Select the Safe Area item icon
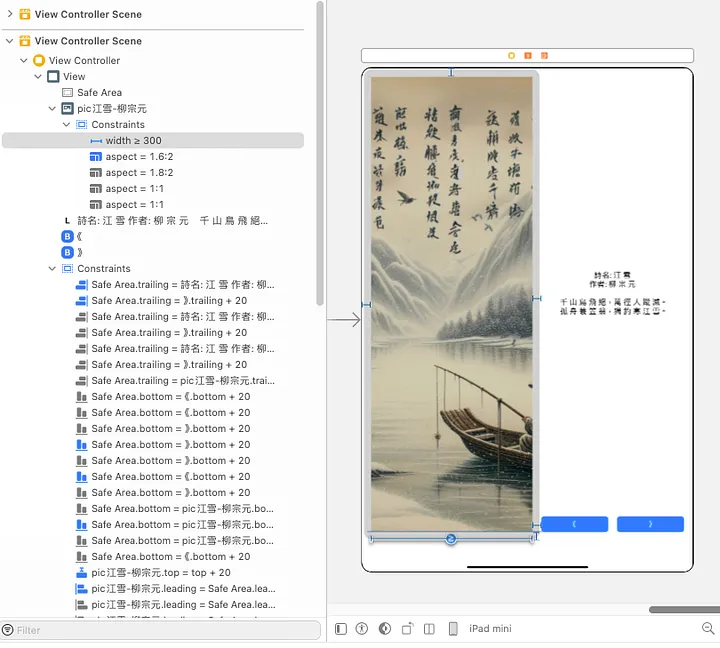 (x=67, y=92)
